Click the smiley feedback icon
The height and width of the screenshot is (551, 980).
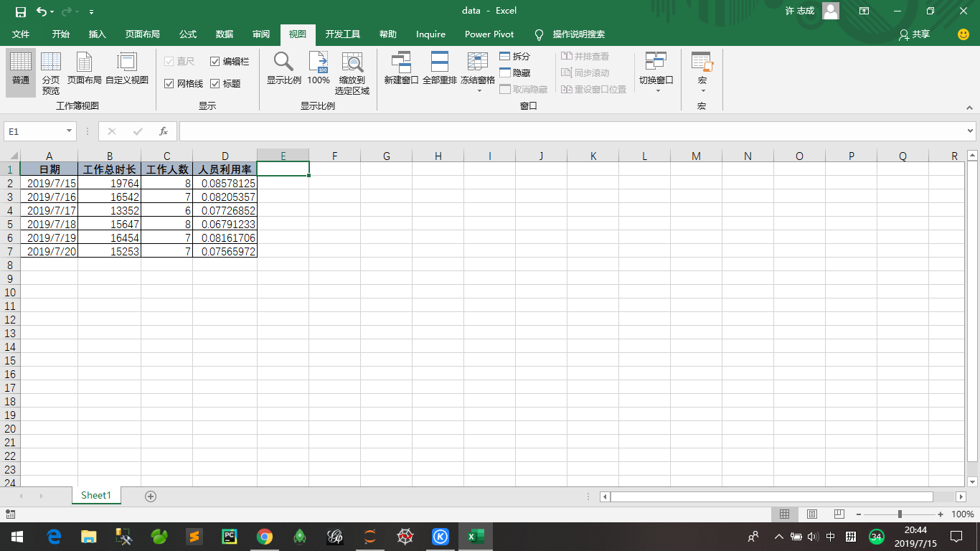pos(963,34)
